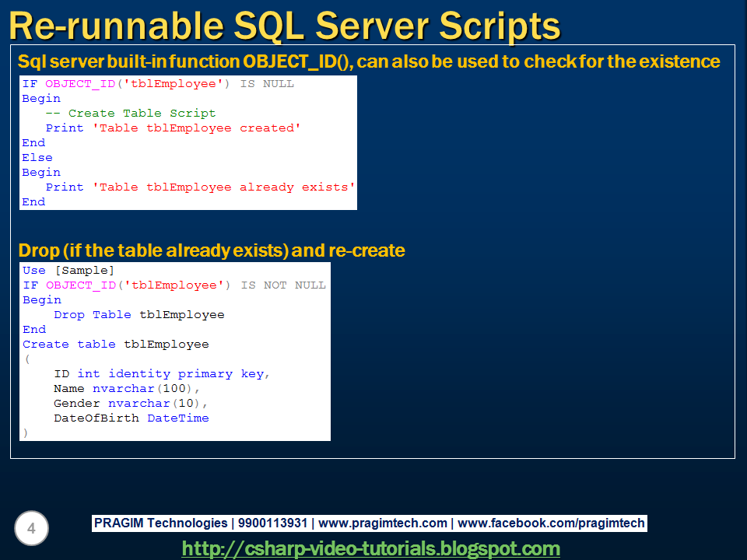Expand the first code block showing OBJECT_ID check
747x560 pixels.
pos(188,142)
